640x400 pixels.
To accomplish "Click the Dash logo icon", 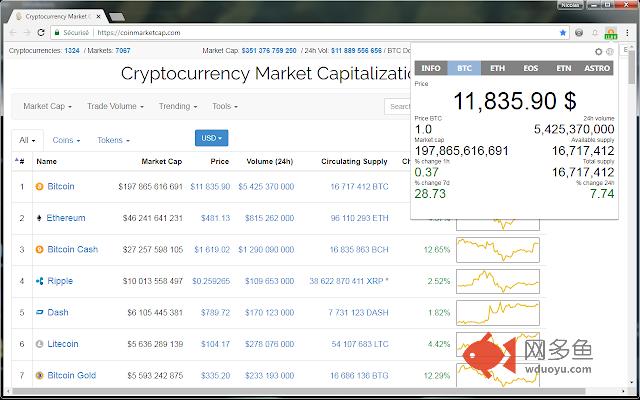I will click(x=40, y=312).
